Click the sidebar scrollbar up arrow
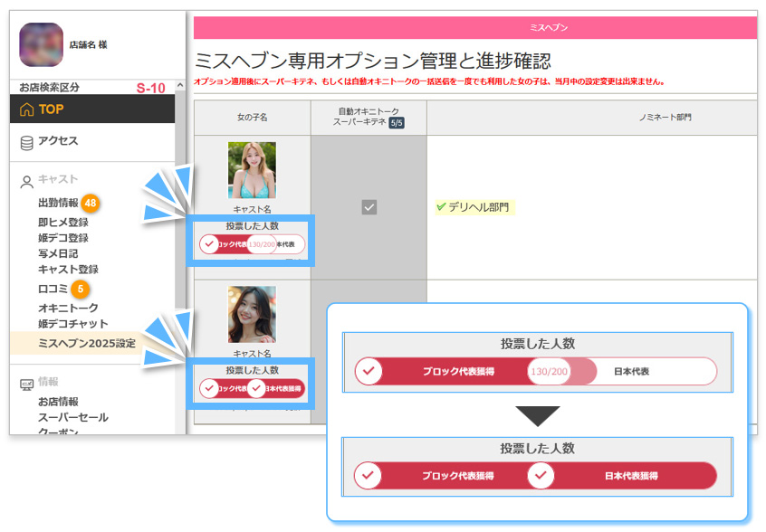Image resolution: width=766 pixels, height=532 pixels. (179, 87)
